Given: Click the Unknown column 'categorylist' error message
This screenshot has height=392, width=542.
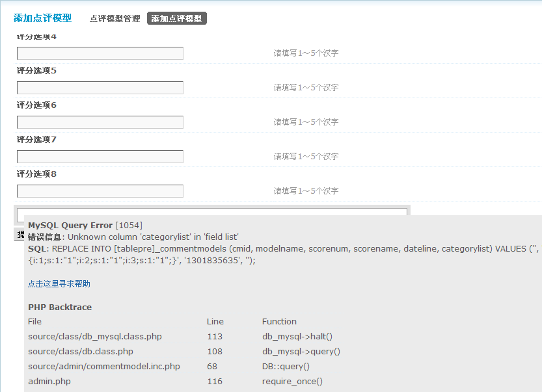Looking at the screenshot, I should pyautogui.click(x=153, y=237).
